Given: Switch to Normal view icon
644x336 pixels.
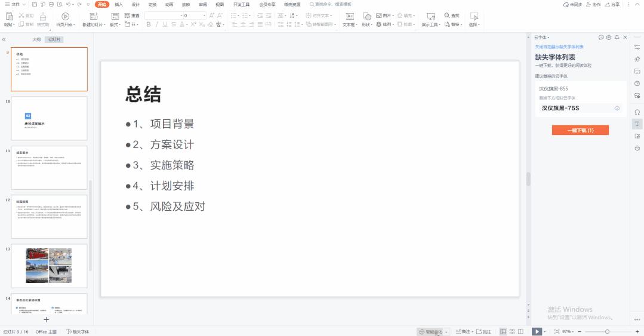Looking at the screenshot, I should click(x=503, y=331).
